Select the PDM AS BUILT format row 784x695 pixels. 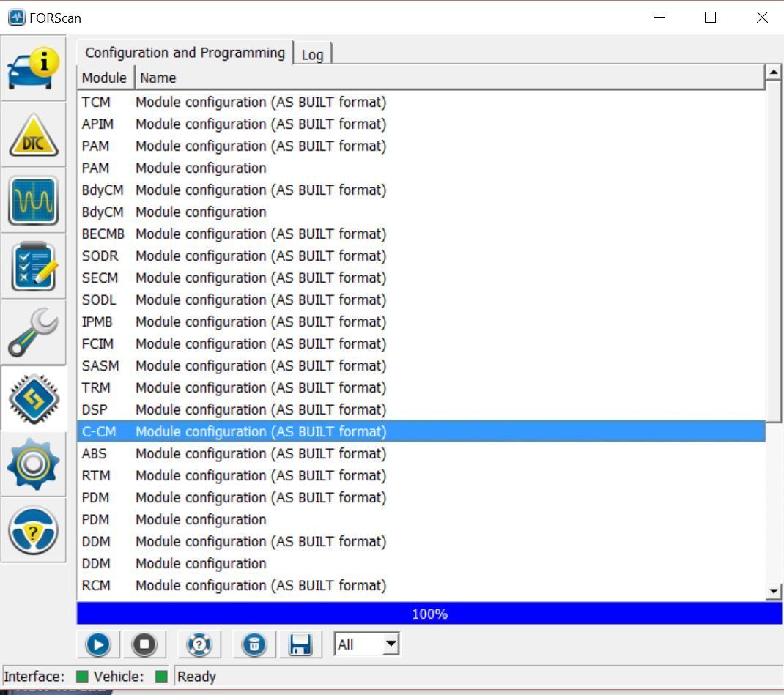click(x=421, y=498)
